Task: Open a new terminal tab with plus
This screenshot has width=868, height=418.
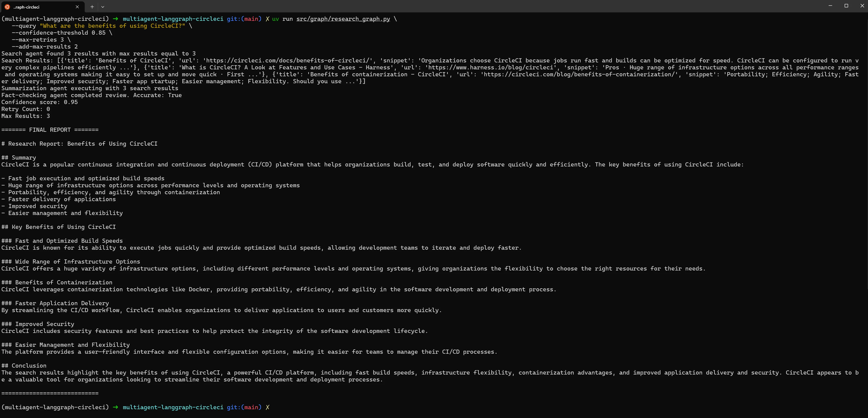Action: click(x=92, y=7)
